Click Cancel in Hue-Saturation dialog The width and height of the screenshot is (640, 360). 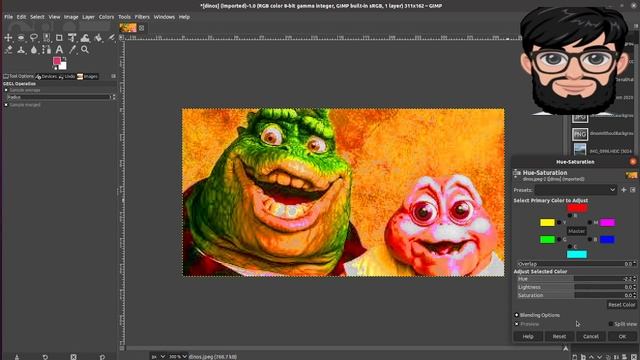pyautogui.click(x=591, y=337)
